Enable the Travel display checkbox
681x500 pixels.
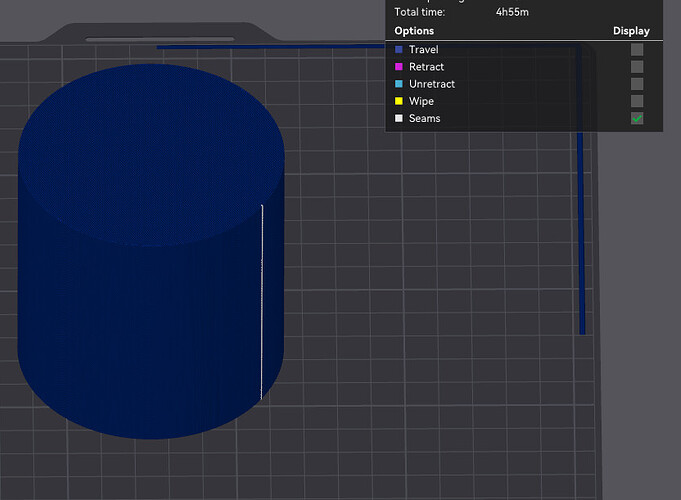pyautogui.click(x=637, y=50)
